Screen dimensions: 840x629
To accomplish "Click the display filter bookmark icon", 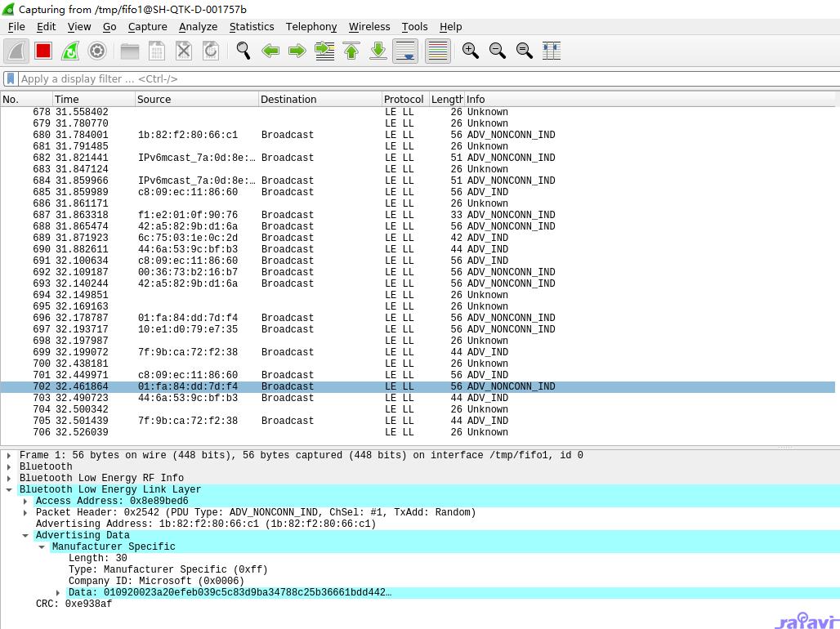I will (x=10, y=78).
